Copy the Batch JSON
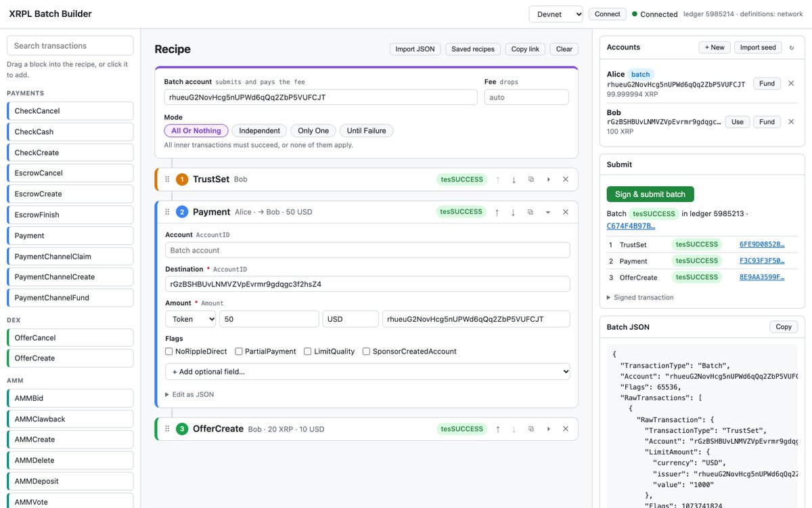Viewport: 812px width, 508px height. (784, 327)
